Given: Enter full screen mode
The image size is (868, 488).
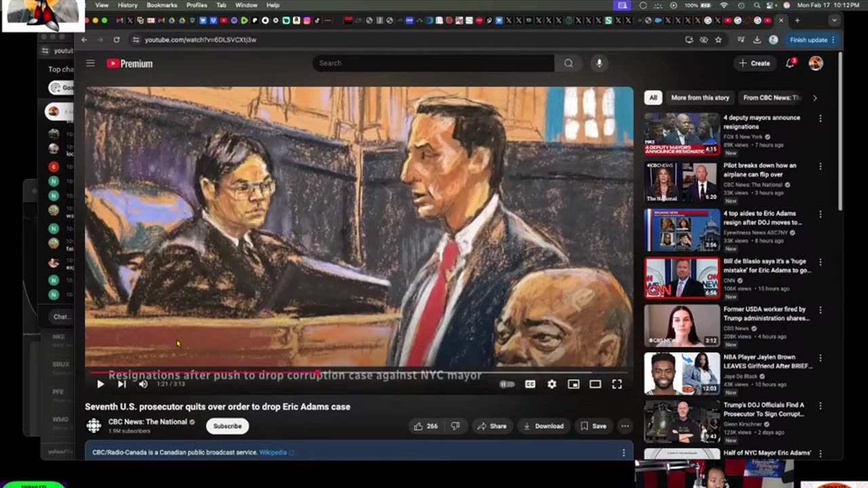Looking at the screenshot, I should 617,384.
